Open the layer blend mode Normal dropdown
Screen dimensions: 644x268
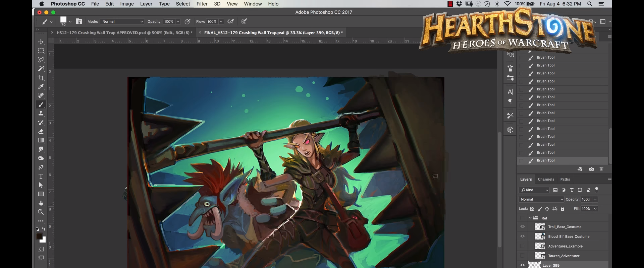(x=541, y=199)
